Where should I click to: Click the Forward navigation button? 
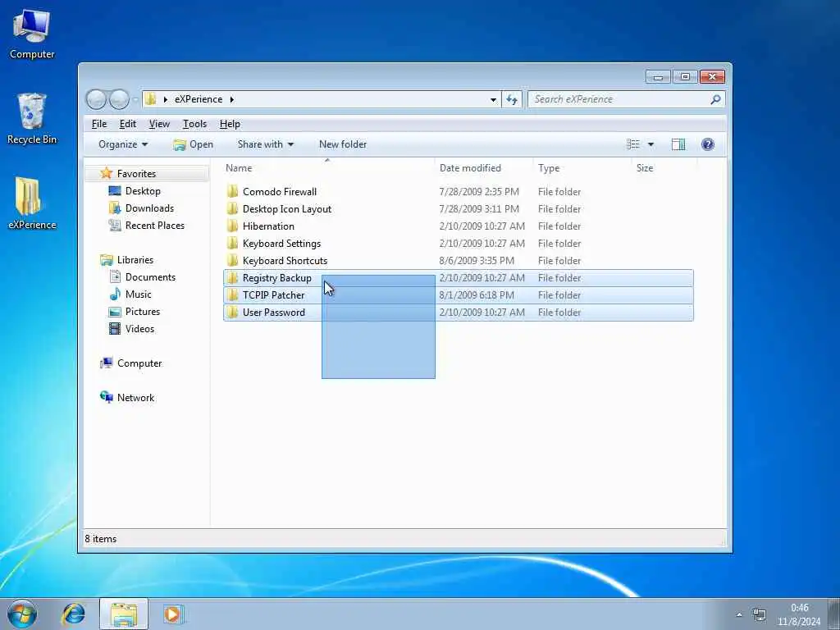(x=119, y=99)
